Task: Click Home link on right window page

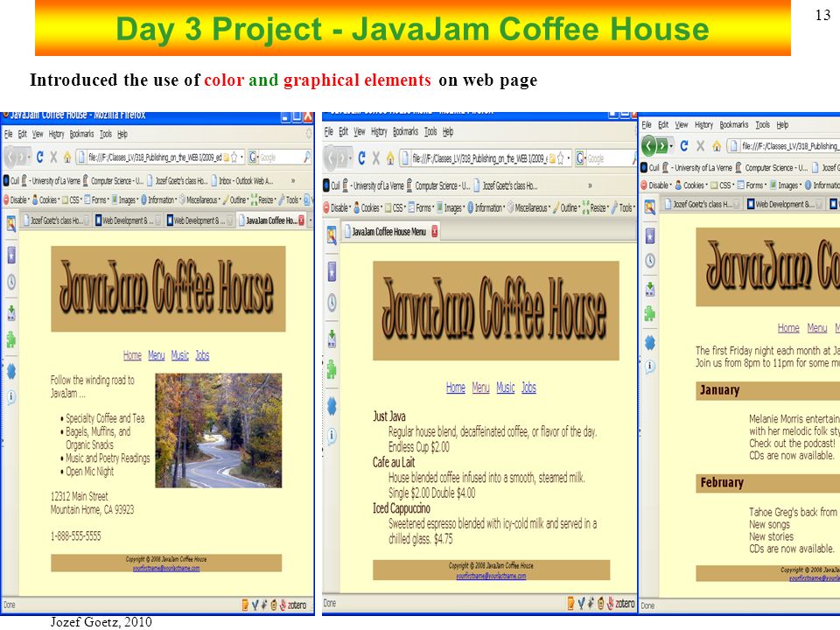Action: tap(788, 327)
